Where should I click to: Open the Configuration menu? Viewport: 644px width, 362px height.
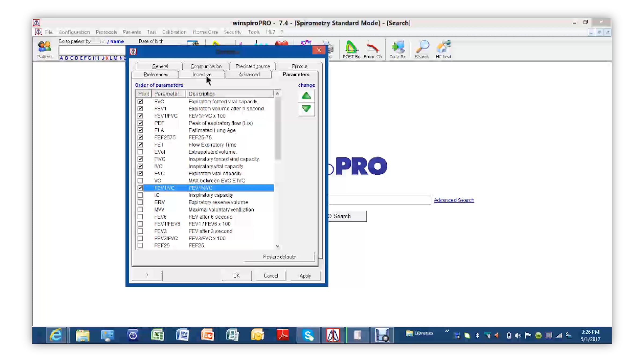click(x=74, y=32)
